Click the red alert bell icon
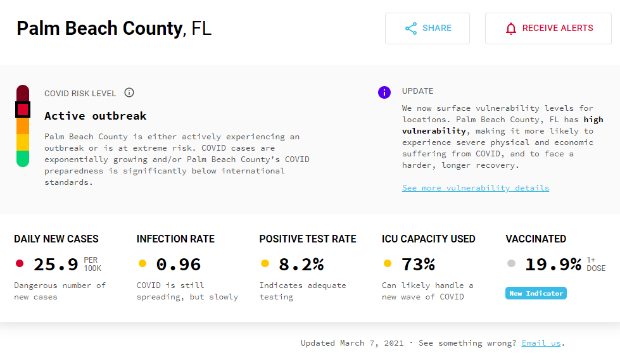The image size is (620, 364). (x=511, y=28)
